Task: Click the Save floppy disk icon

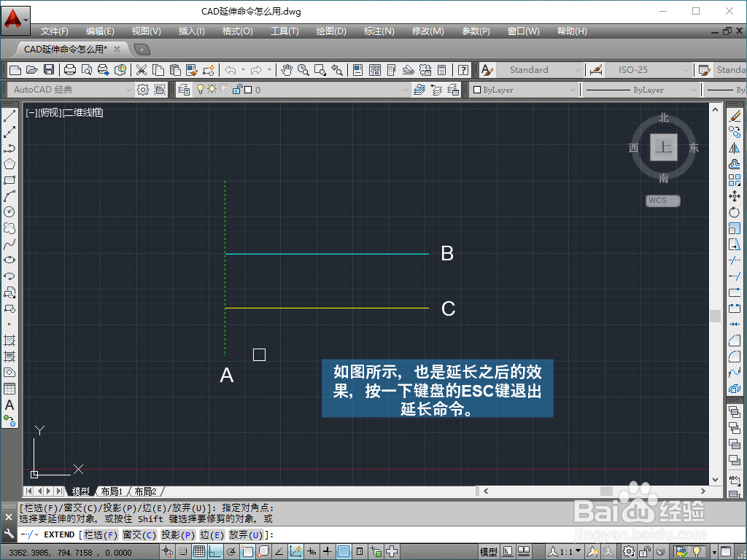Action: (49, 70)
